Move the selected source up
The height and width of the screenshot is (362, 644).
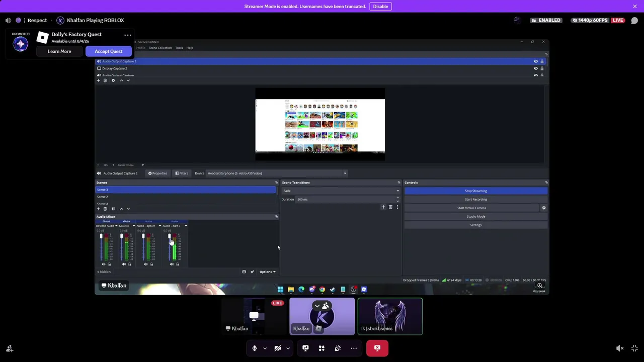[x=121, y=80]
